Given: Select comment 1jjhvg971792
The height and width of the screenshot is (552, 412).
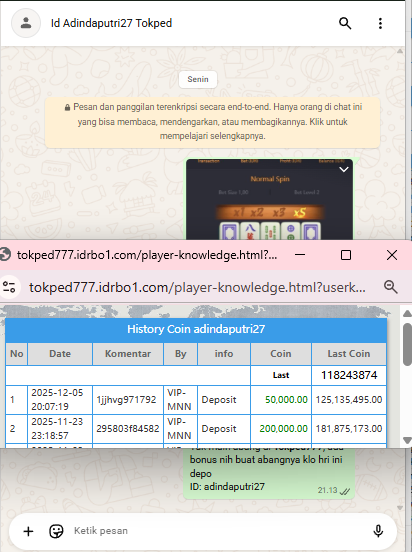Looking at the screenshot, I should (x=126, y=400).
